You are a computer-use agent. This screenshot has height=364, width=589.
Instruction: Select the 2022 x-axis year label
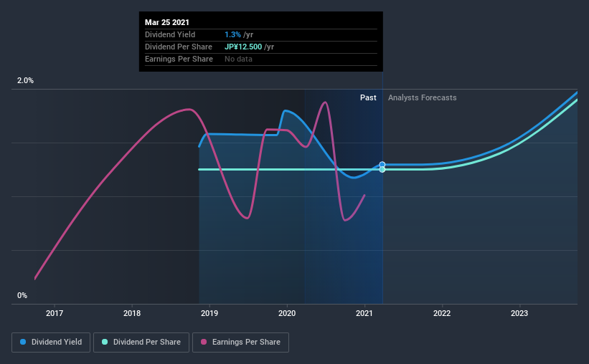coord(442,313)
